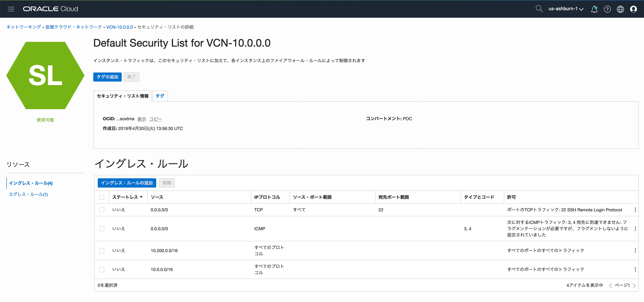Click the green SL hexagon badge
Screen dimensions: 644x302
click(x=45, y=75)
